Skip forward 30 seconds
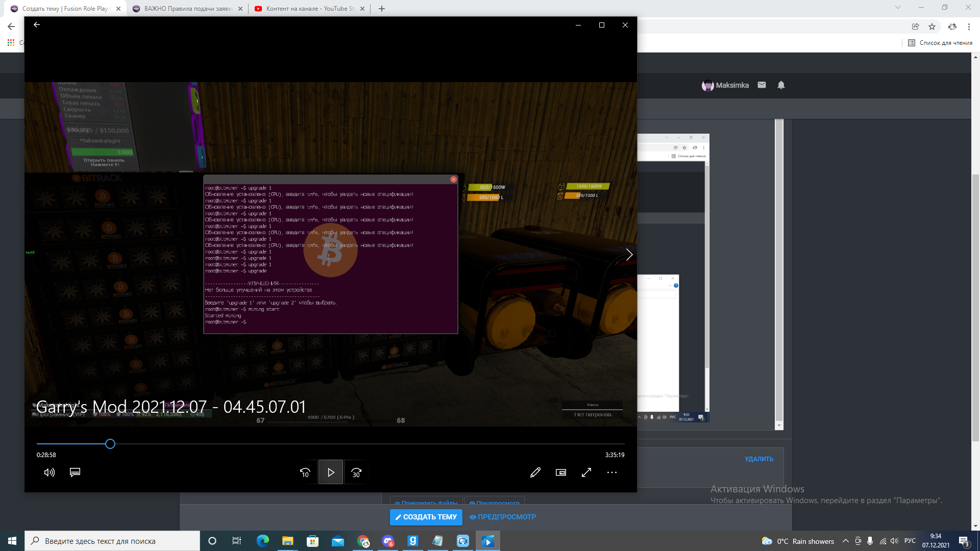Screen dimensions: 980x551 click(356, 472)
